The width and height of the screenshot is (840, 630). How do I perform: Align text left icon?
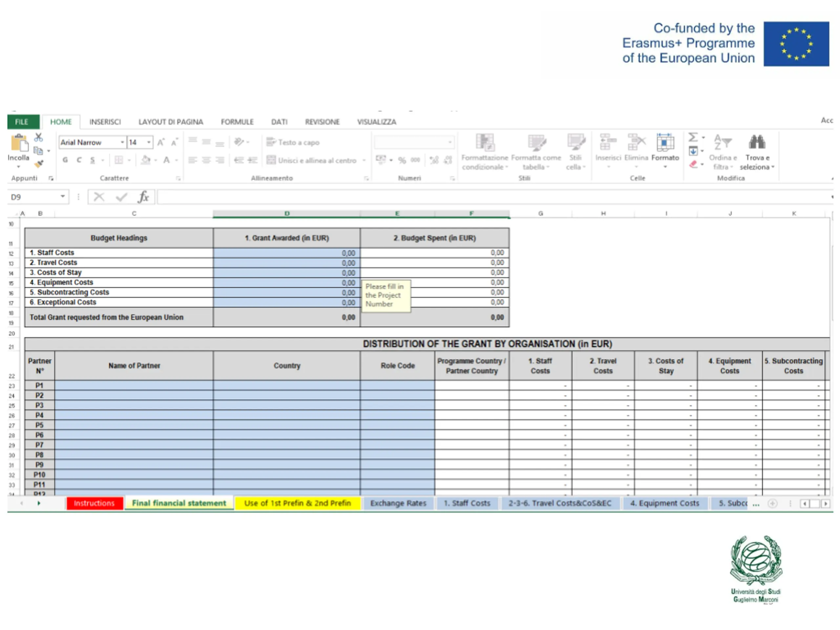click(193, 160)
